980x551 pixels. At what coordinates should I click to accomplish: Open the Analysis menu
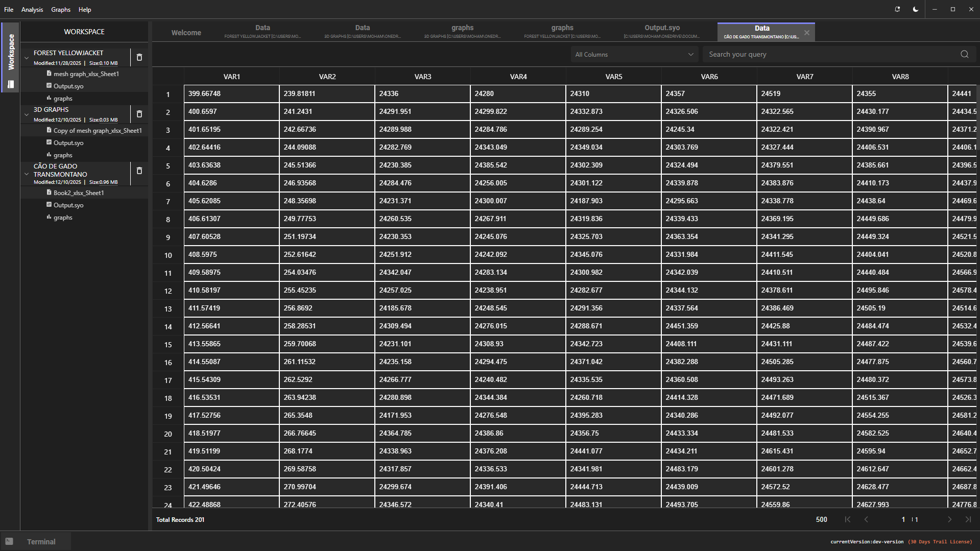[32, 10]
